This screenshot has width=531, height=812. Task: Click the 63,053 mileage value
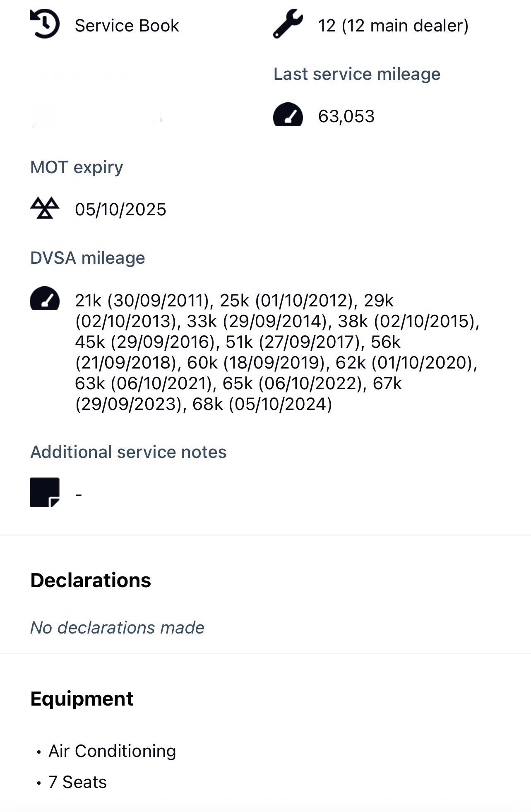(346, 116)
